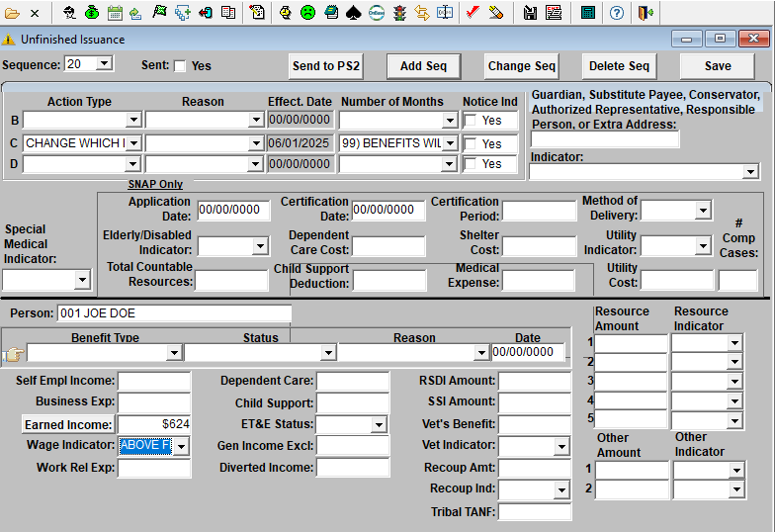The image size is (775, 532).
Task: Click the exit door toolbar icon
Action: pyautogui.click(x=645, y=12)
